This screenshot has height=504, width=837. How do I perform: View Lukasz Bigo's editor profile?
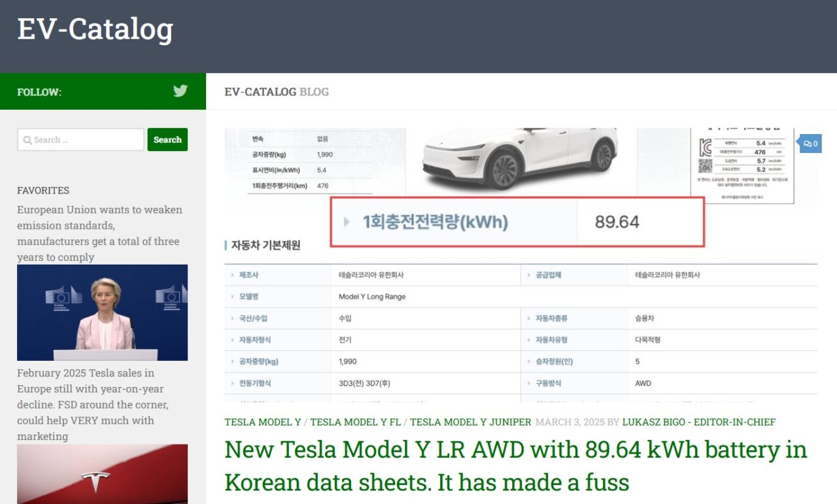(x=700, y=422)
